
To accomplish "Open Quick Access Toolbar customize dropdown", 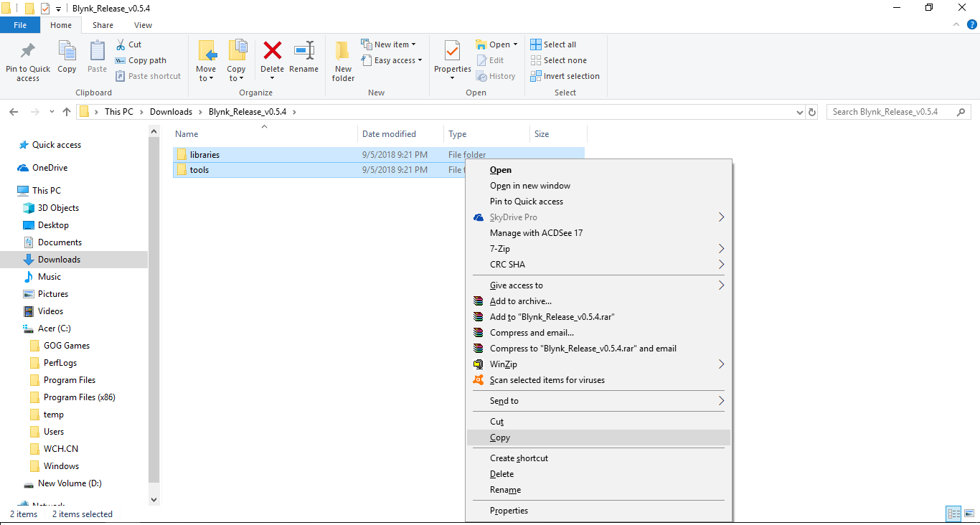I will 58,9.
